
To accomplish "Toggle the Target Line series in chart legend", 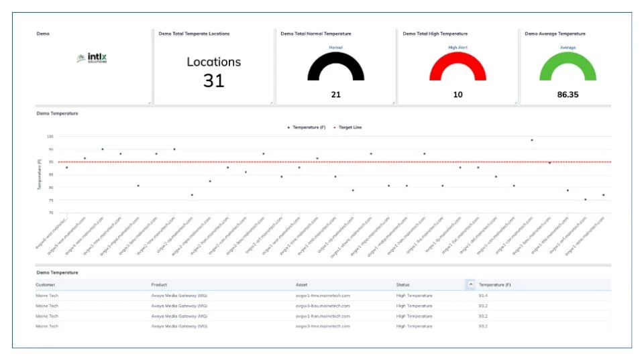I will tap(347, 127).
